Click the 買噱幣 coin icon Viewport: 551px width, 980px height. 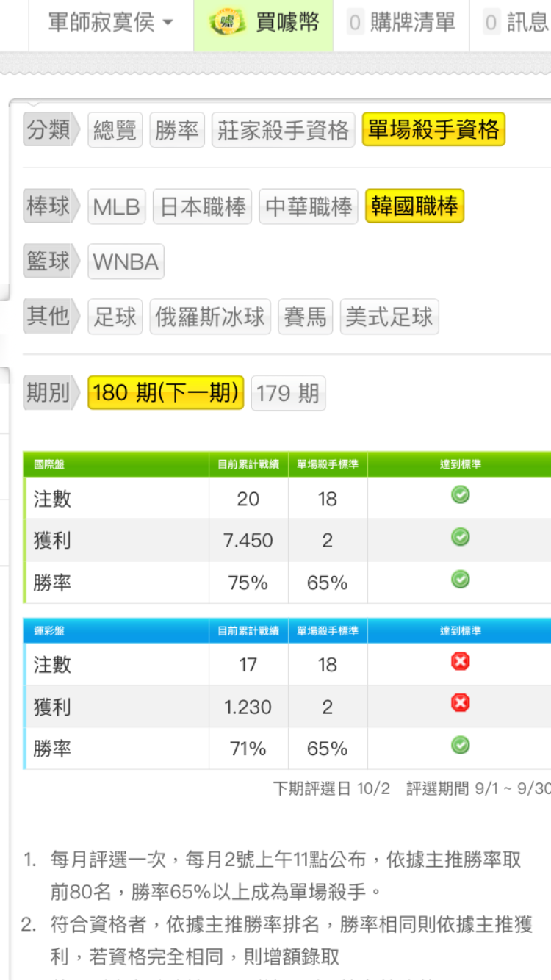coord(227,23)
